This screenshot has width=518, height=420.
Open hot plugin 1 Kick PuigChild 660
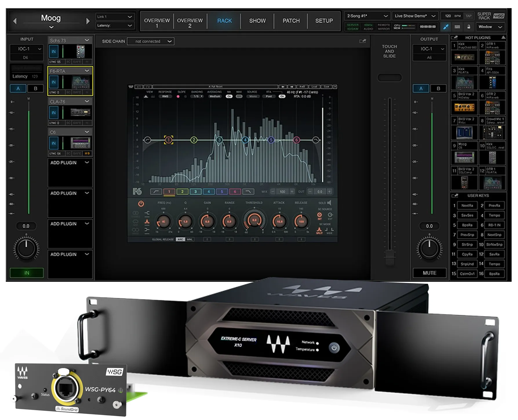[x=464, y=52]
